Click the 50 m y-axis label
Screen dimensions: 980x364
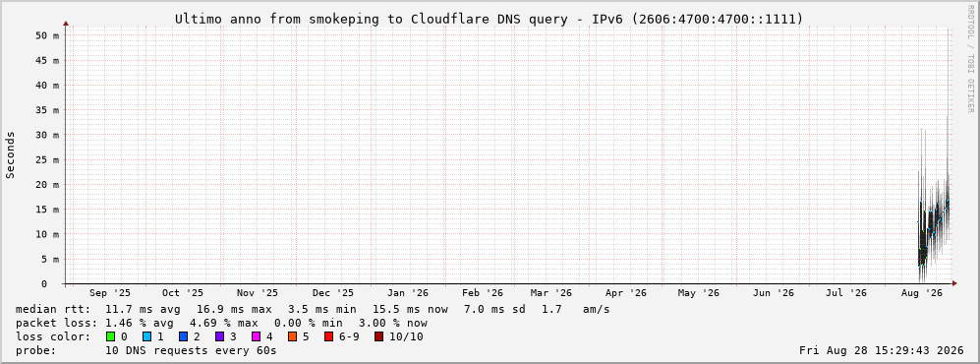[x=48, y=35]
